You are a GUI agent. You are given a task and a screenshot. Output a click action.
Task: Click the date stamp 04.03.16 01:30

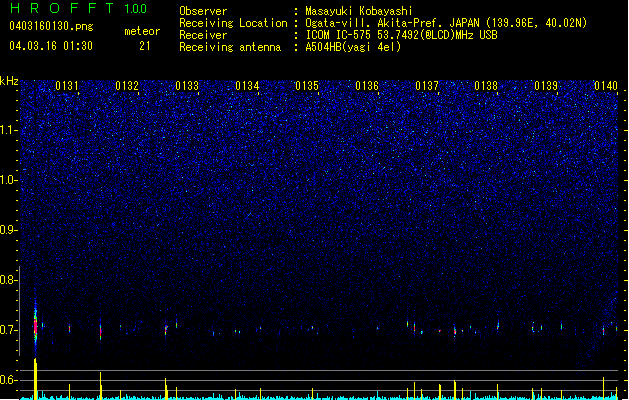coord(51,46)
